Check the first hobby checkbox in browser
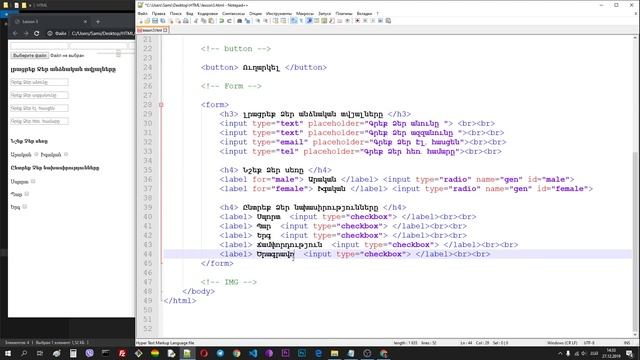Image resolution: width=640 pixels, height=360 pixels. coord(33,181)
